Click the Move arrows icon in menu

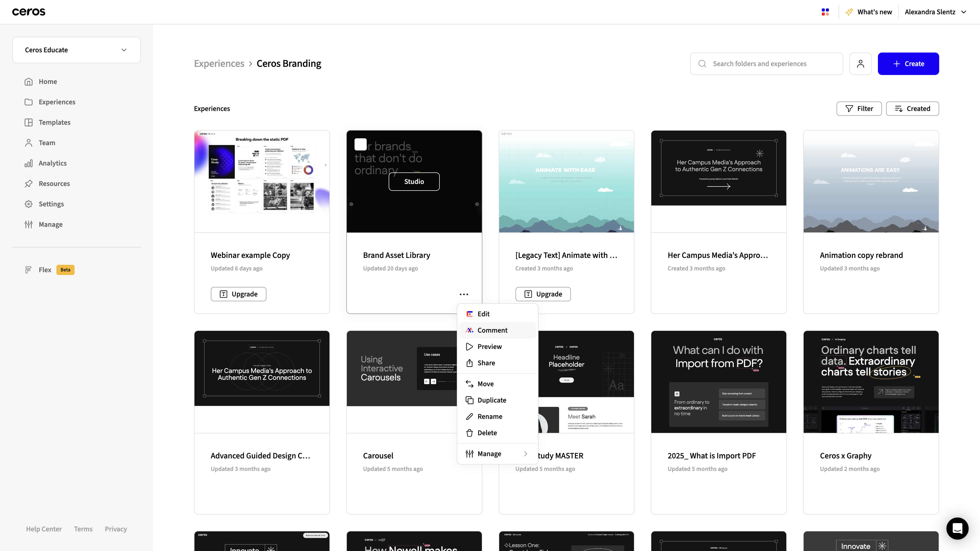470,384
